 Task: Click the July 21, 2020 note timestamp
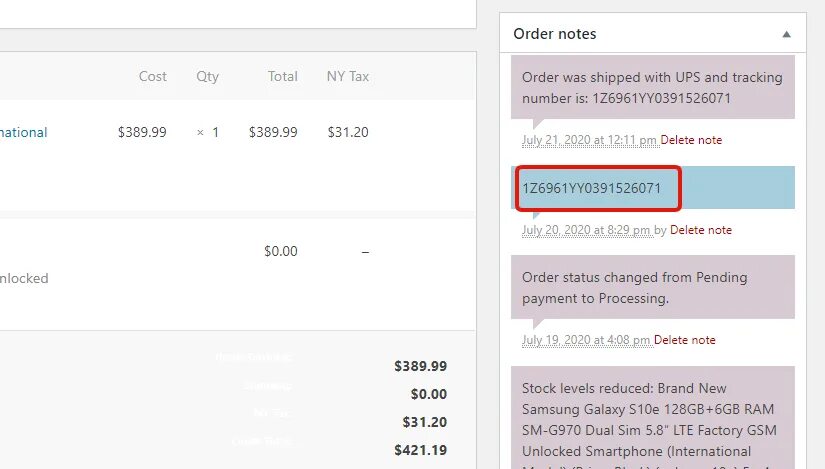(x=589, y=140)
